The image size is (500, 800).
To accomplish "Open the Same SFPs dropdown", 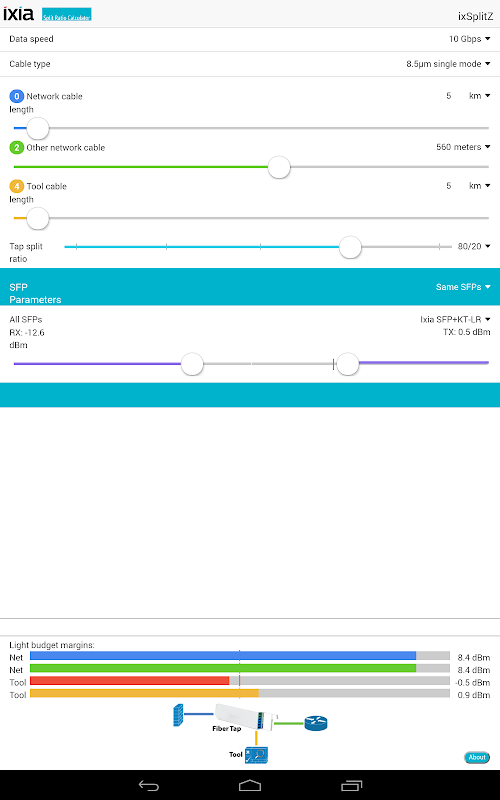I will coord(463,287).
